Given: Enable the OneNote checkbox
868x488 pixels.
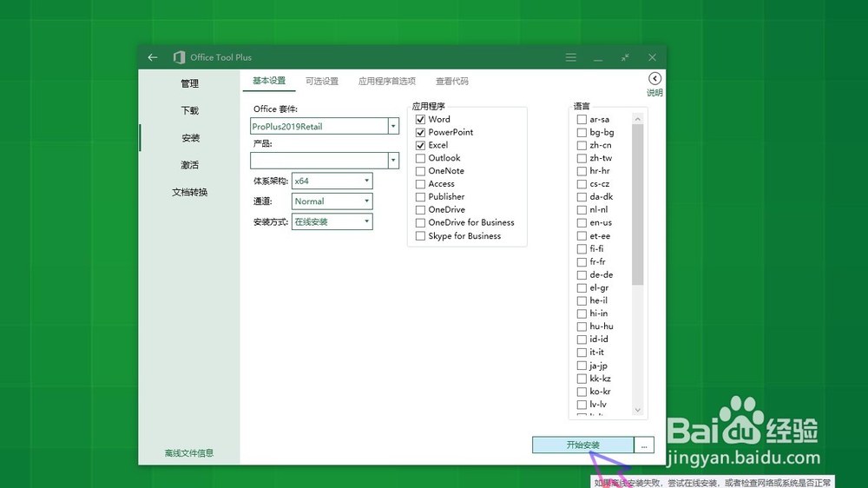Looking at the screenshot, I should point(420,171).
